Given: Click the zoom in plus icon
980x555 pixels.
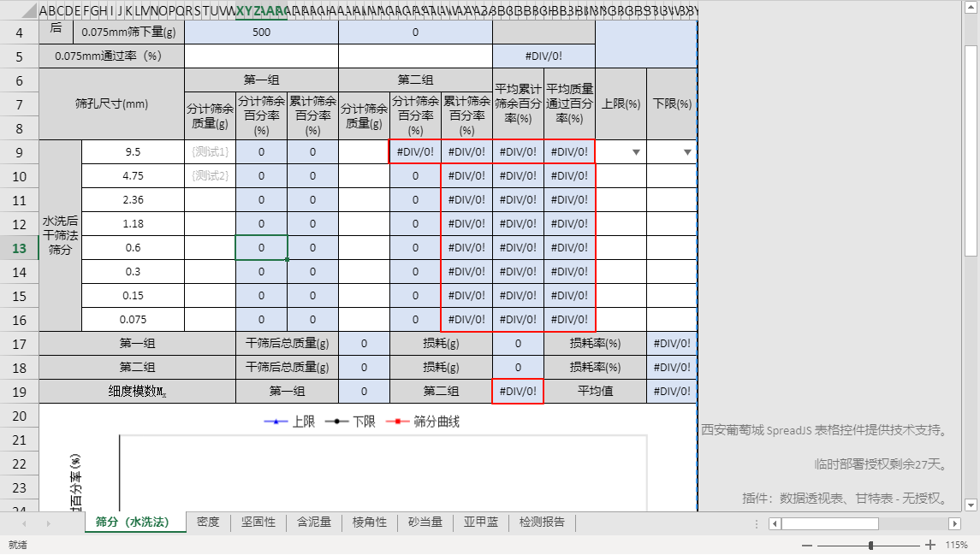Looking at the screenshot, I should [x=930, y=545].
